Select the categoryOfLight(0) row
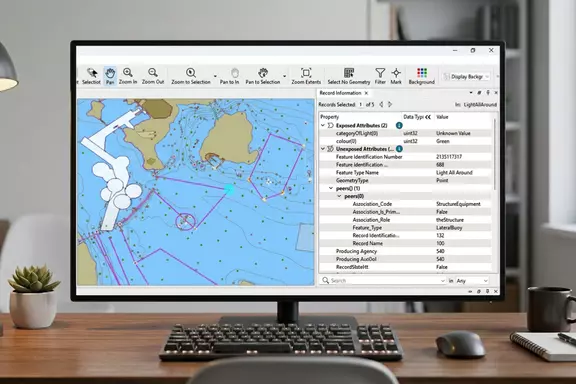The height and width of the screenshot is (384, 576). pos(406,133)
